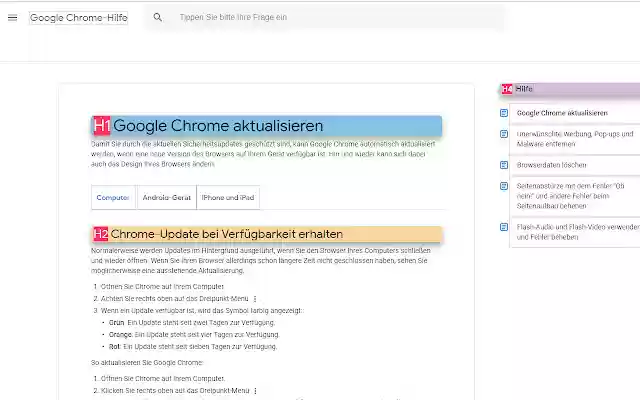The width and height of the screenshot is (640, 400).
Task: Click article icon beside 'Unerwünschte Werbung'
Action: pyautogui.click(x=504, y=134)
